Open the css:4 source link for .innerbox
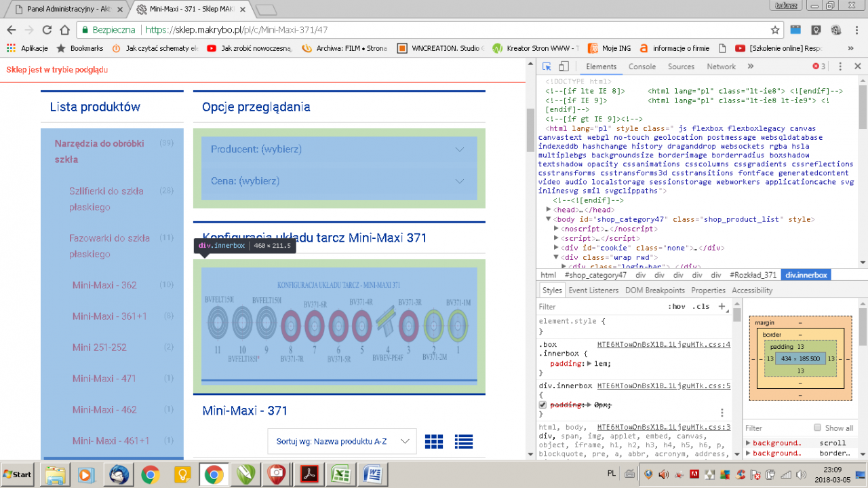868x488 pixels. pos(664,344)
